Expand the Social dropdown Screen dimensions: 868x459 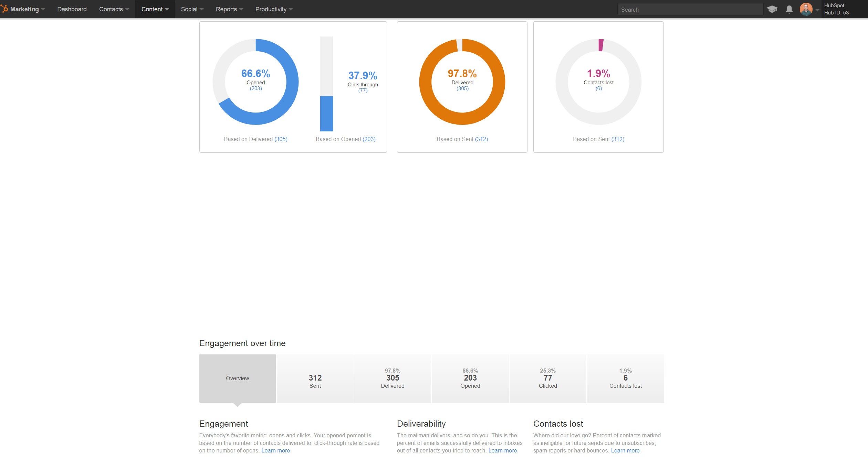click(x=192, y=9)
